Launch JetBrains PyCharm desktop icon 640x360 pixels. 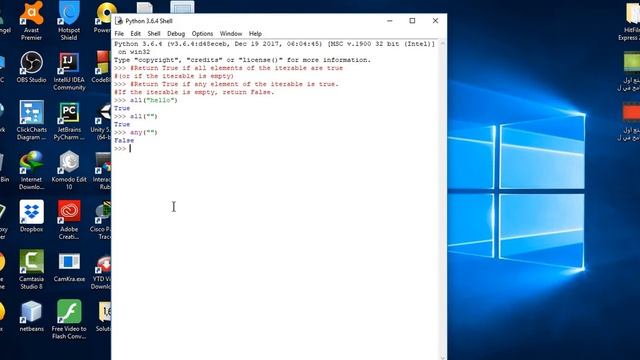(x=69, y=121)
